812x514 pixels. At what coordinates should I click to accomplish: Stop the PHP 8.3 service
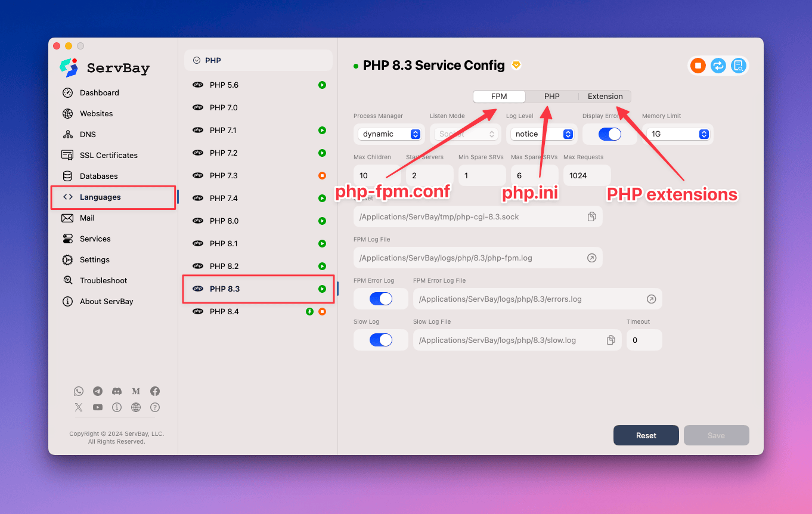698,66
